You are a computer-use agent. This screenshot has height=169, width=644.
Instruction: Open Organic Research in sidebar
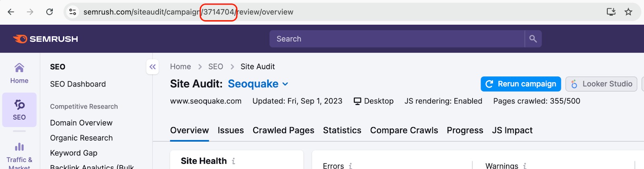point(81,138)
